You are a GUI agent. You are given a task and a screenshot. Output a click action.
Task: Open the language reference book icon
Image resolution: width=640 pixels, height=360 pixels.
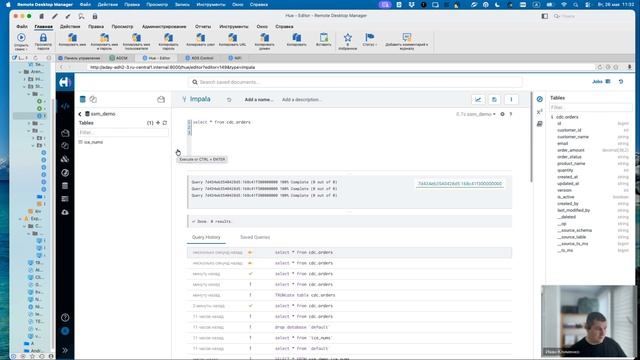540,124
